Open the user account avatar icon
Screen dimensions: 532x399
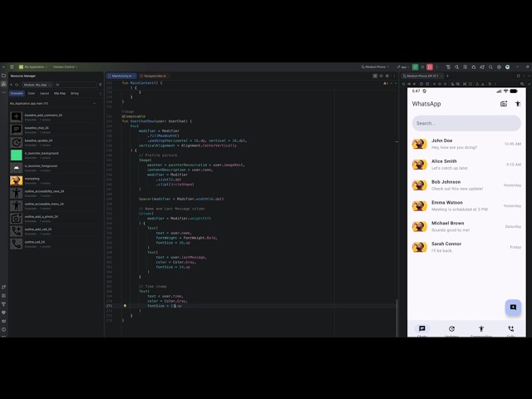(x=508, y=66)
